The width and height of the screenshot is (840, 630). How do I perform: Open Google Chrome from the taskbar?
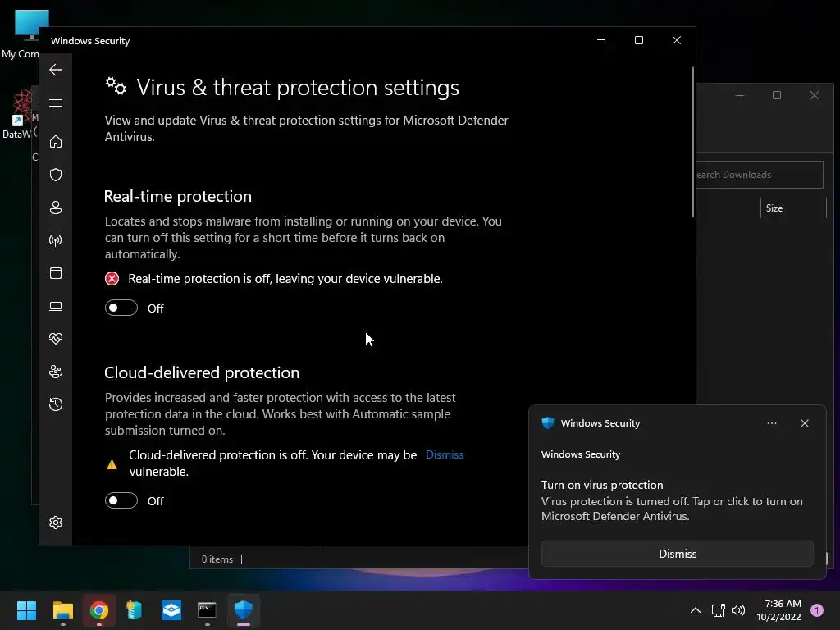[99, 610]
